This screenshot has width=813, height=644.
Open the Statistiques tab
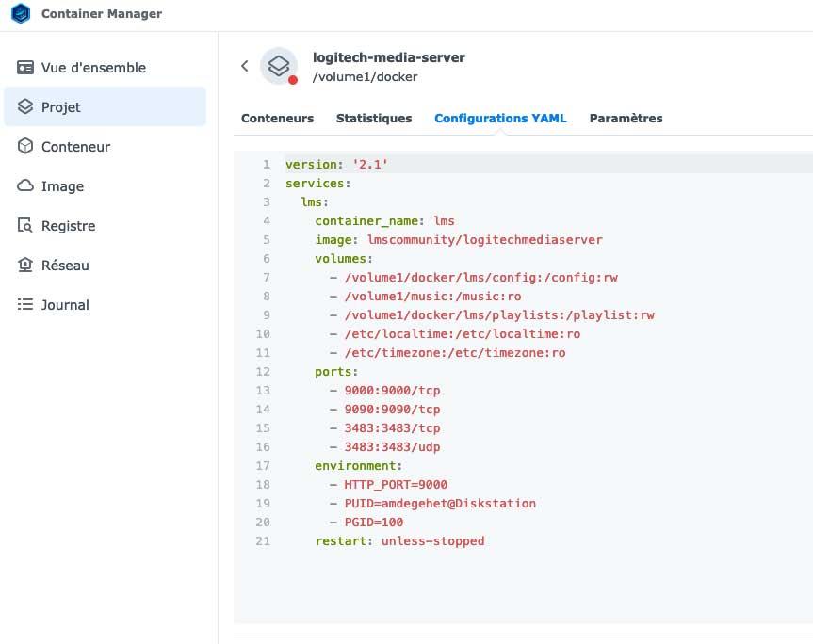tap(374, 119)
